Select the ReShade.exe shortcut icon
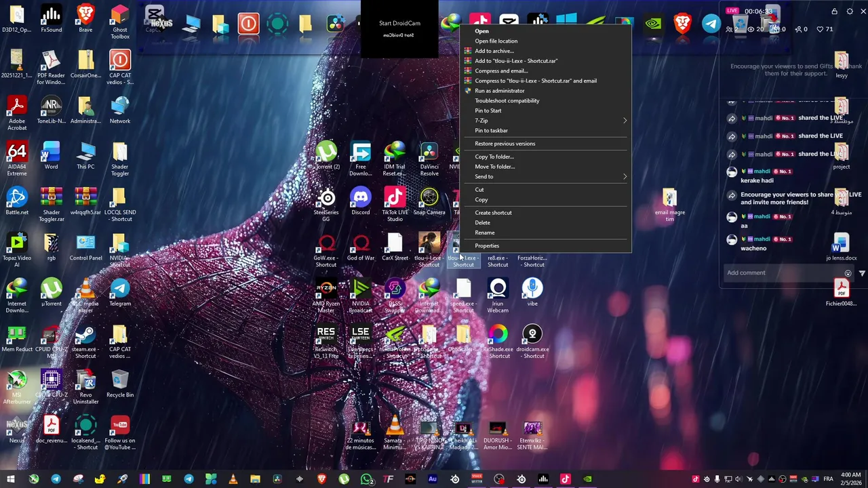Viewport: 868px width, 488px height. (x=498, y=341)
